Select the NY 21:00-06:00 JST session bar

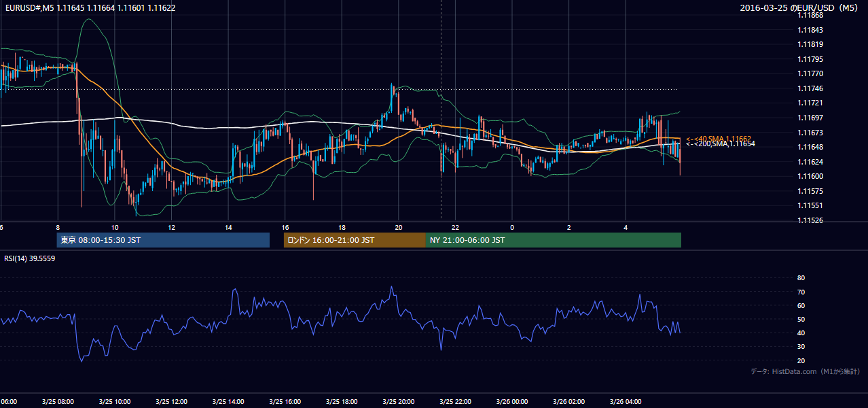554,240
